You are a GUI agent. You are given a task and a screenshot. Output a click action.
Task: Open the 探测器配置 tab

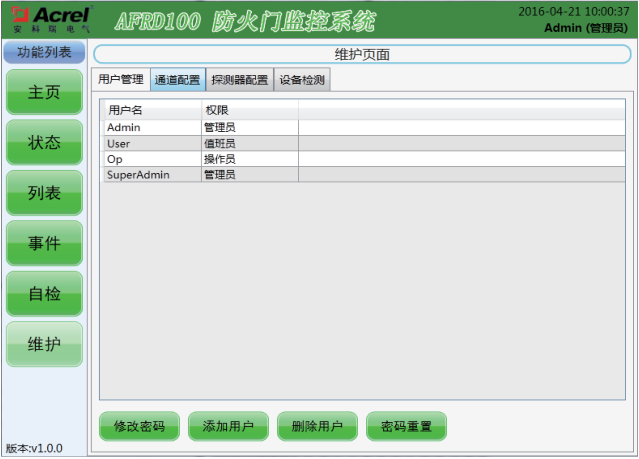[239, 80]
